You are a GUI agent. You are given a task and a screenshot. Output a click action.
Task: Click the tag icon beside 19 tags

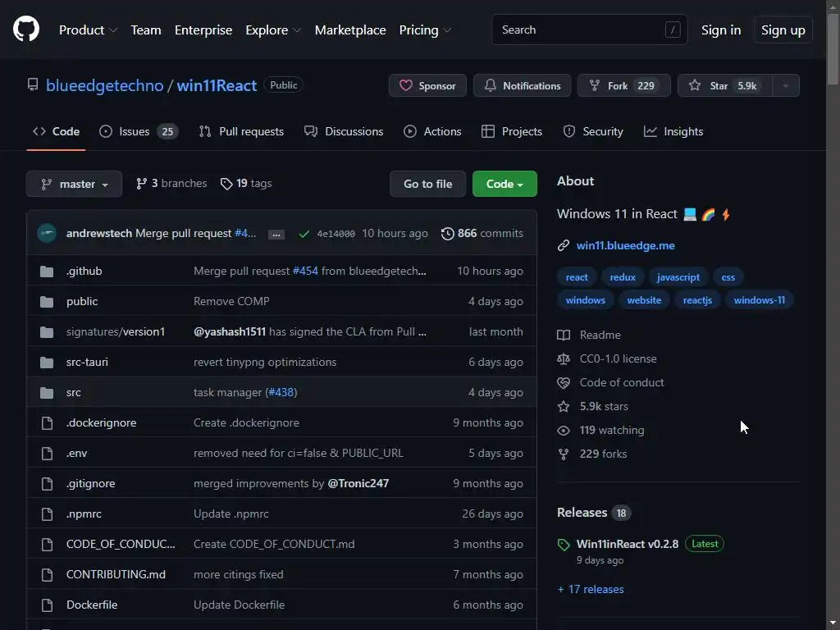[226, 184]
